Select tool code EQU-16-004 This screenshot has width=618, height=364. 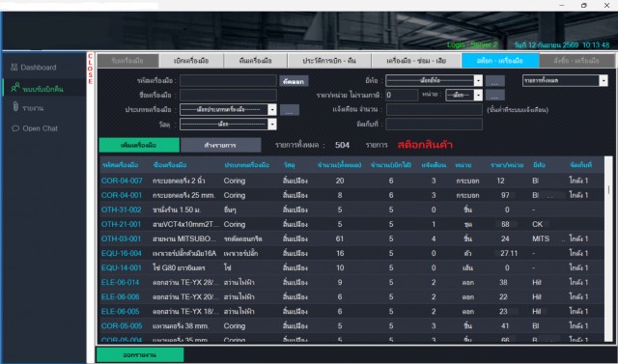[x=122, y=253]
